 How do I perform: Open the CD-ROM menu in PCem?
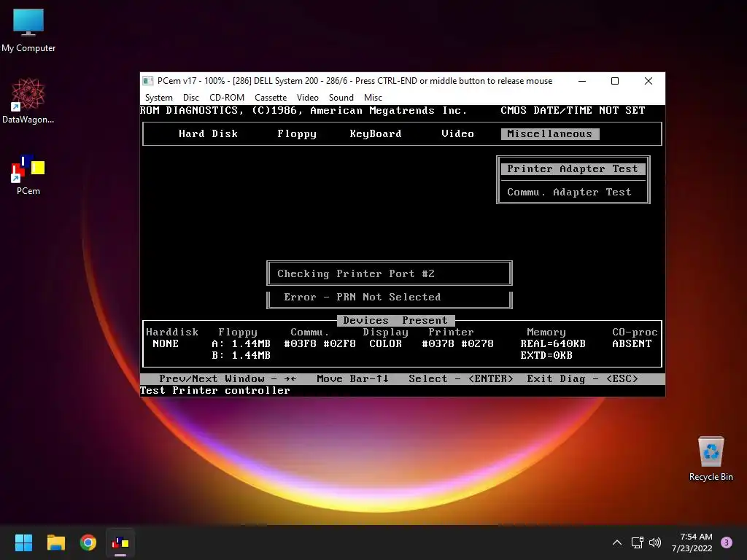click(x=227, y=98)
